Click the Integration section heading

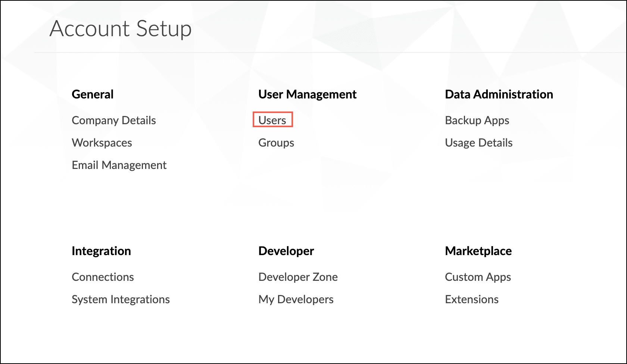(x=101, y=251)
